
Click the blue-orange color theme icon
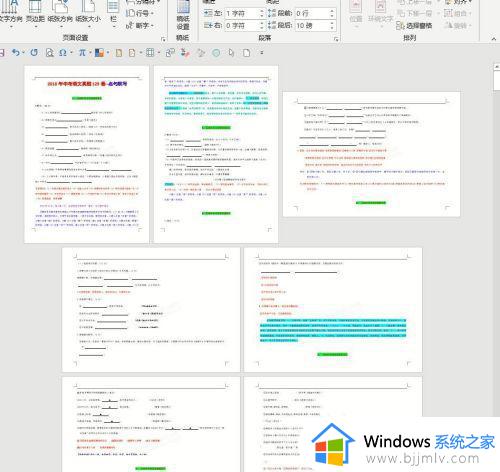click(99, 53)
